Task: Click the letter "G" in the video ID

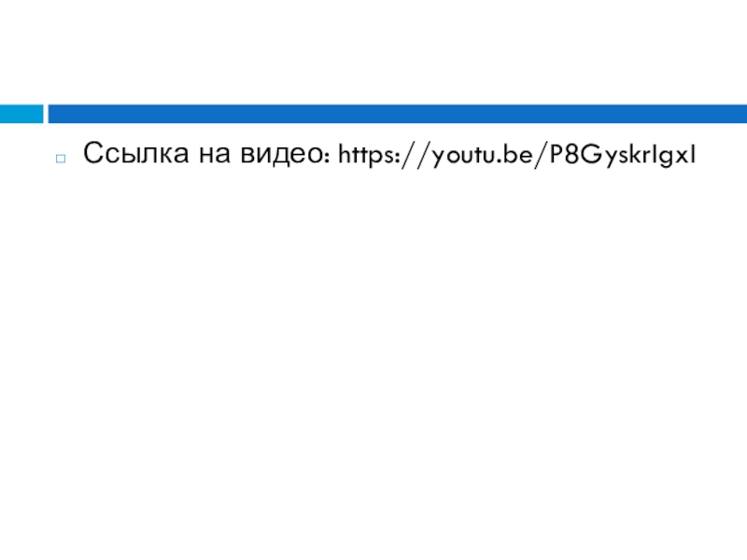Action: [591, 154]
